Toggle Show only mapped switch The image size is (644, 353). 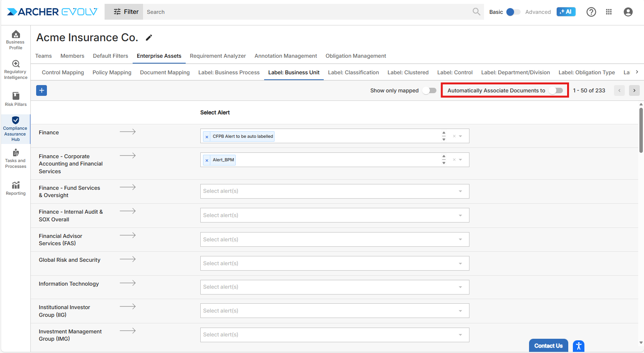pos(429,90)
